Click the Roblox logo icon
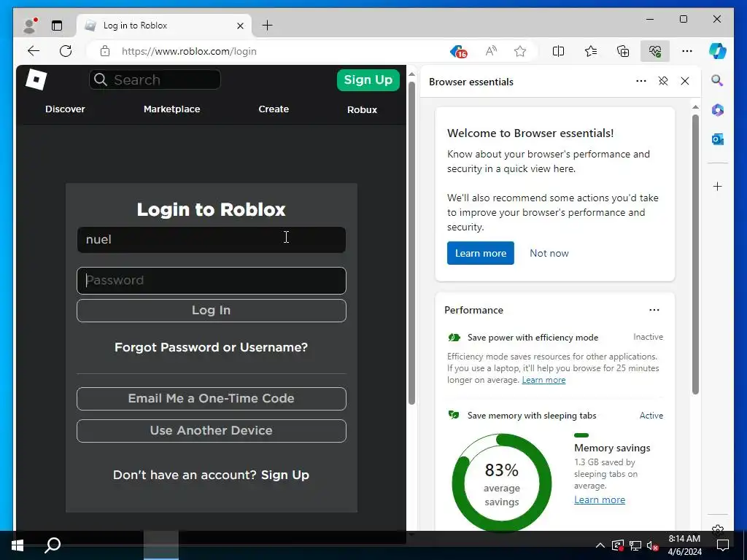 tap(36, 79)
